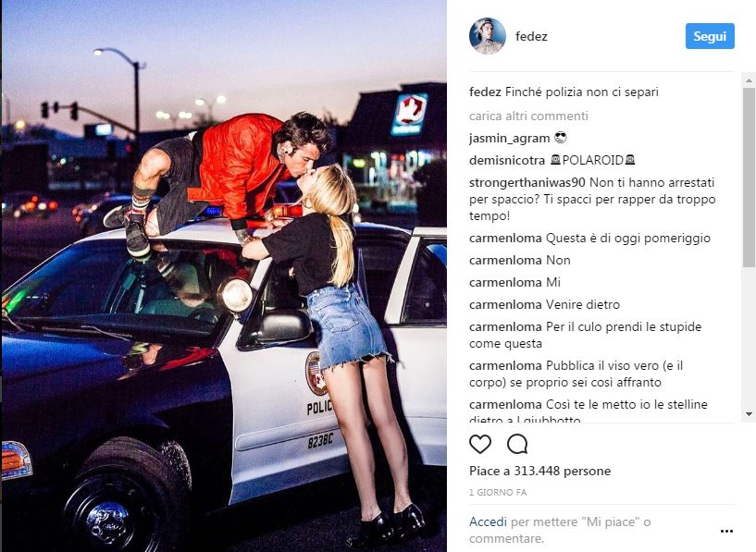Click the 1 GIORNO FA timestamp

tap(498, 492)
